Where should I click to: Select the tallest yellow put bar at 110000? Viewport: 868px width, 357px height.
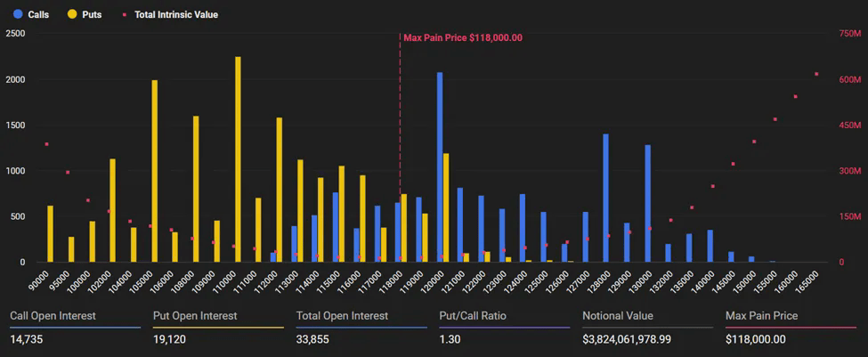pos(238,159)
